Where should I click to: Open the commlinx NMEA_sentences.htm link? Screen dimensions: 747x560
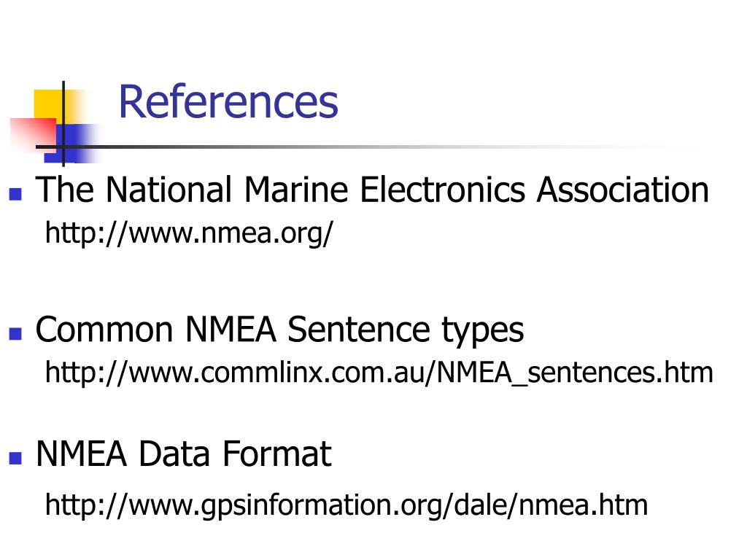click(x=379, y=373)
